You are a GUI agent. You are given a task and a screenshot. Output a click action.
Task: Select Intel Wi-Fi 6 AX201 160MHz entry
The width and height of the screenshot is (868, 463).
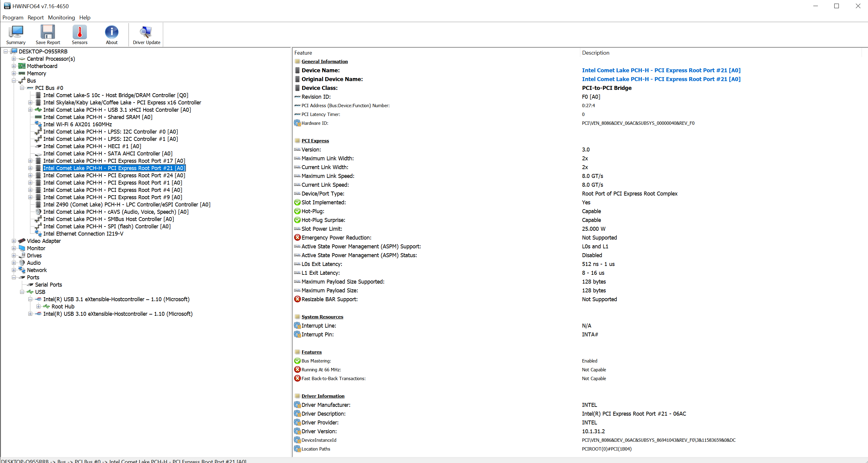[x=77, y=124]
